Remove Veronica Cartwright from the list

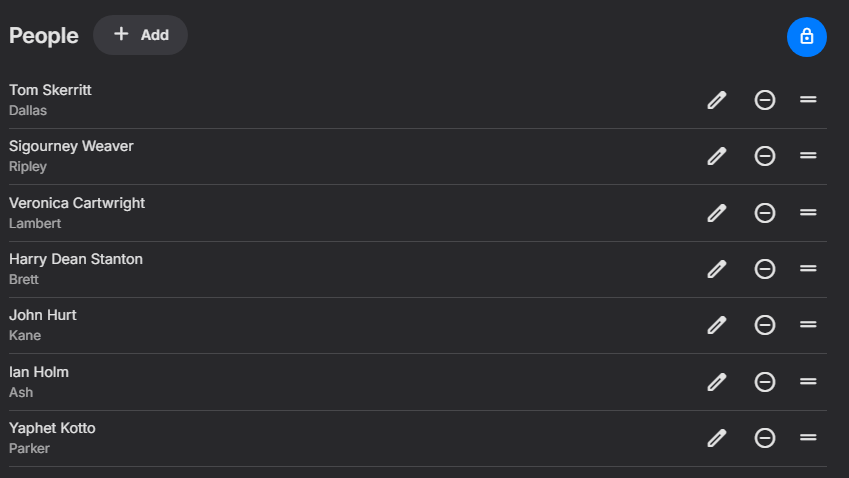pos(765,213)
